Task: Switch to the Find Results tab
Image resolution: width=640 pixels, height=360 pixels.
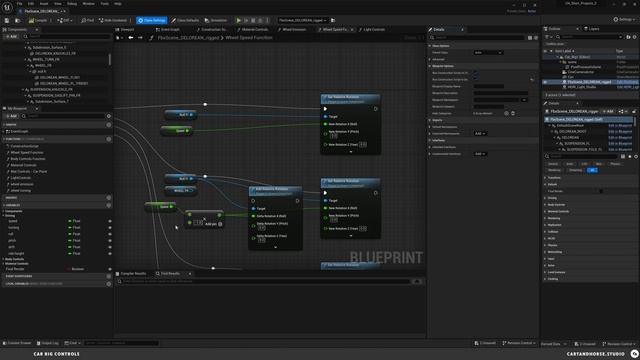Action: coord(168,273)
